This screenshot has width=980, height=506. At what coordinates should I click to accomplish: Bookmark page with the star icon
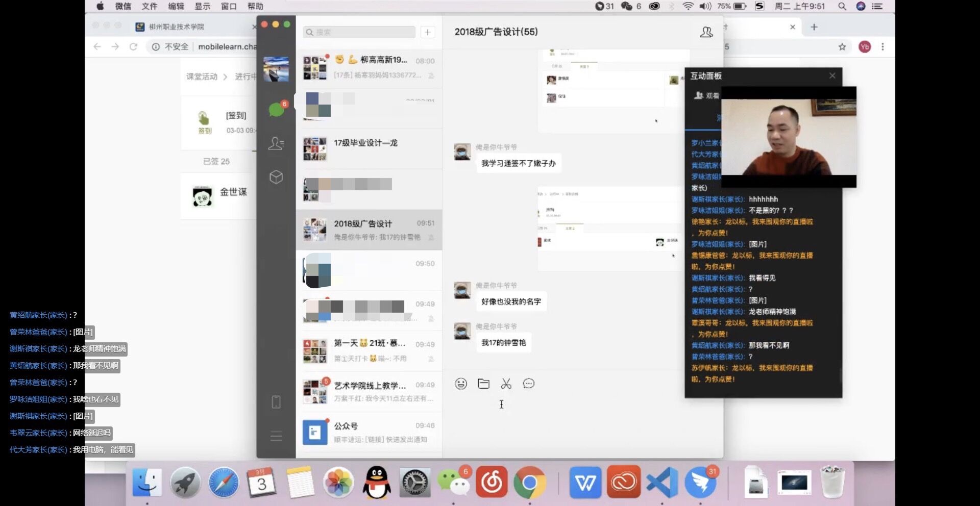click(842, 47)
